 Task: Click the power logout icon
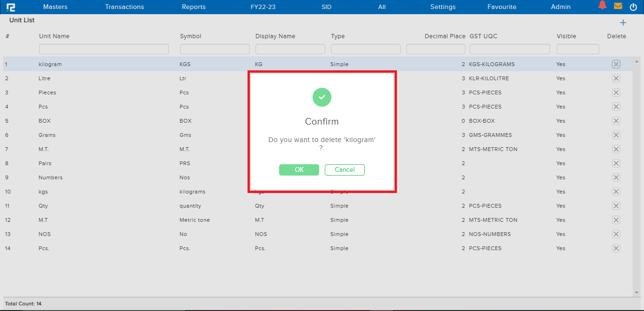[633, 7]
